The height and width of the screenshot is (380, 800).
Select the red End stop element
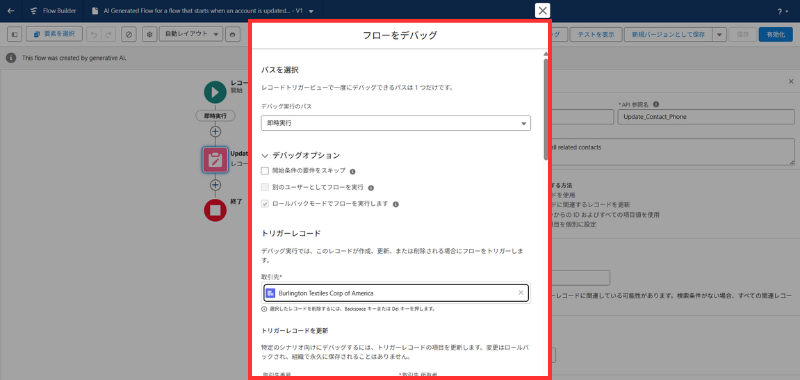[215, 210]
